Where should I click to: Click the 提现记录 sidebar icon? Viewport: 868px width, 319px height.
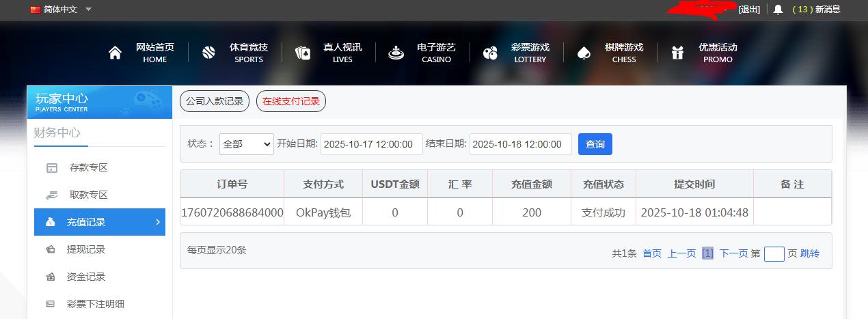coord(51,250)
